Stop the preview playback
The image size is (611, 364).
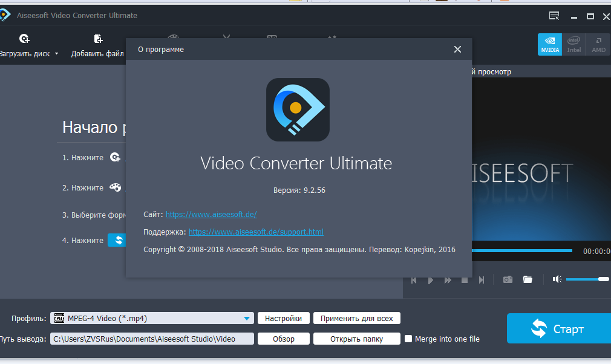[465, 280]
